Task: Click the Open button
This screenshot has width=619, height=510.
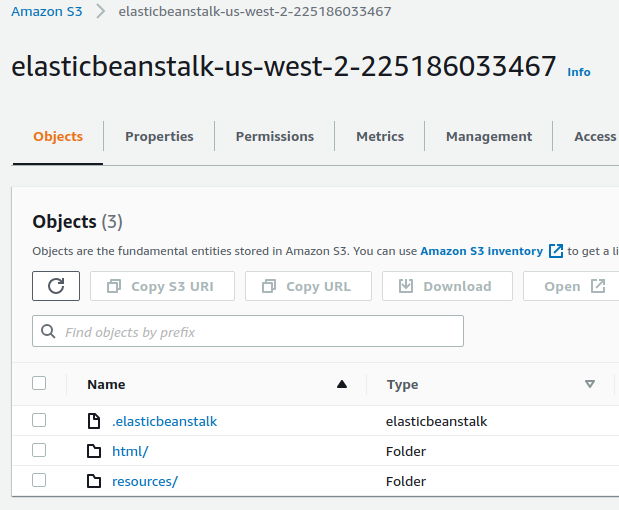Action: [571, 286]
